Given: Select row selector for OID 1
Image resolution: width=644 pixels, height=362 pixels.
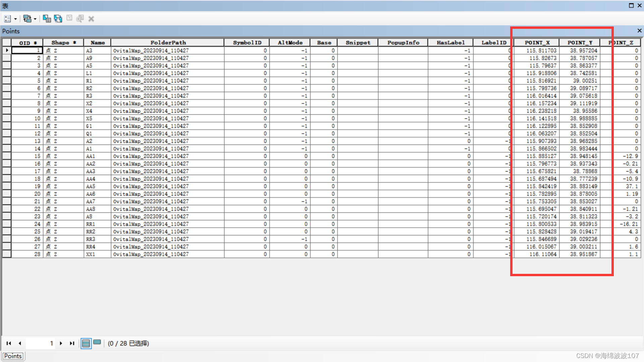Looking at the screenshot, I should 7,50.
